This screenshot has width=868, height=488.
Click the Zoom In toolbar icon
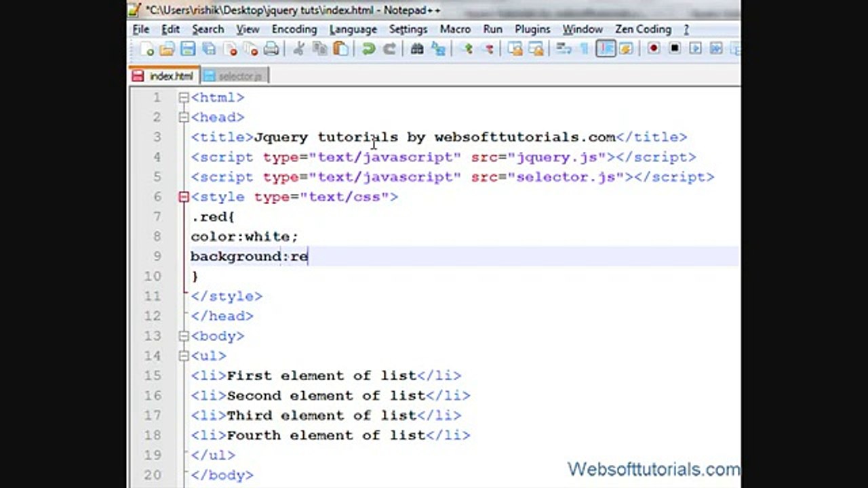coord(467,49)
